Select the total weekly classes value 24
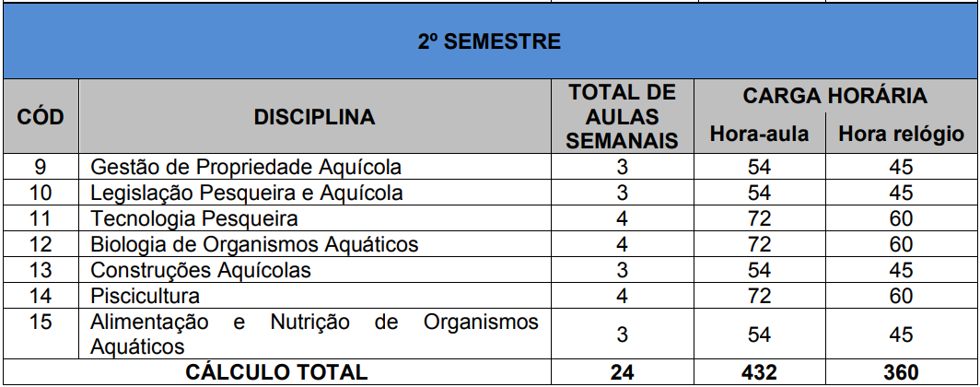This screenshot has width=980, height=387. (x=622, y=372)
